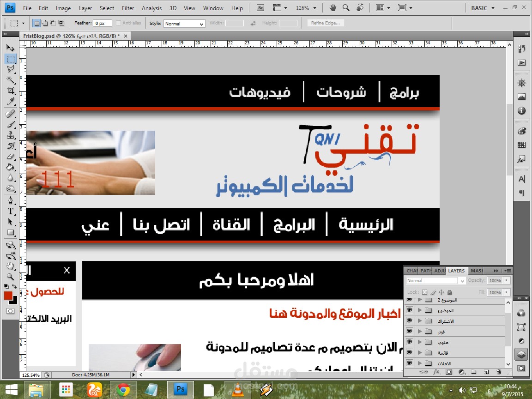Create new adjustment layer icon
This screenshot has width=532, height=399.
tap(461, 372)
